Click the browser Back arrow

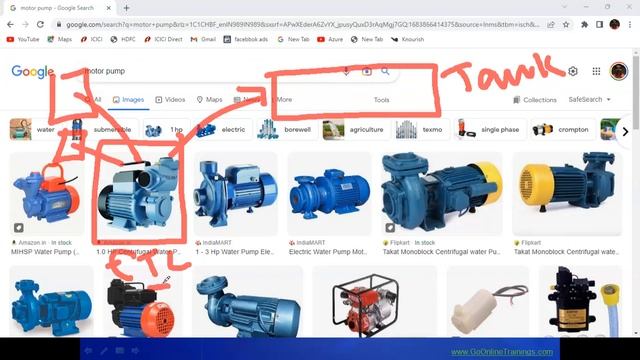pyautogui.click(x=11, y=24)
